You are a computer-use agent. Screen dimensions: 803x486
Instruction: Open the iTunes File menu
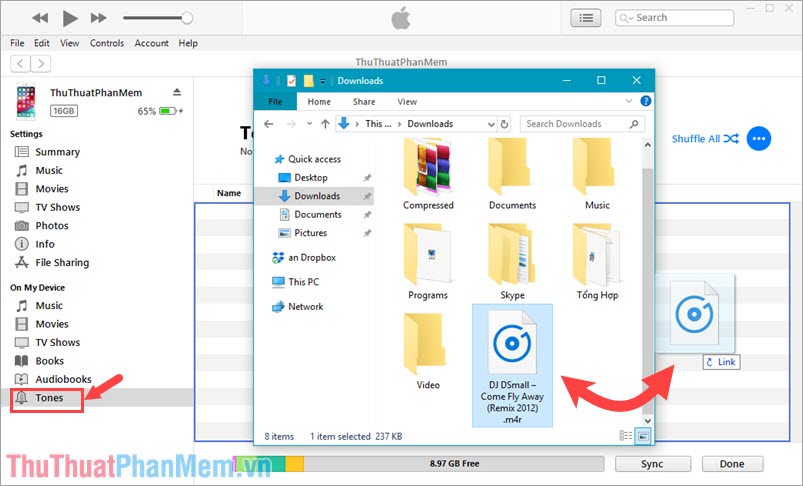[x=17, y=43]
